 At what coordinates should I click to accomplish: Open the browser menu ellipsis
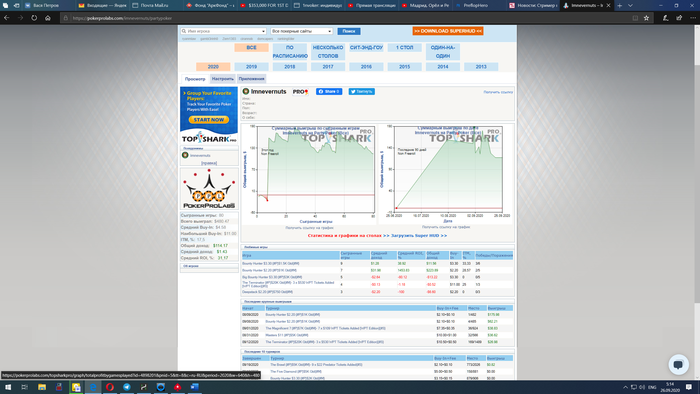click(x=693, y=18)
